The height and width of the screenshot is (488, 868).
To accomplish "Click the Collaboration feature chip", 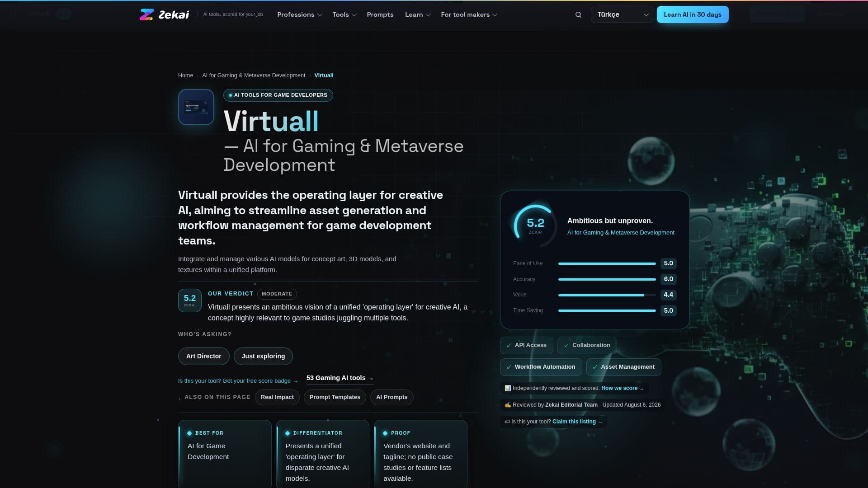I will (x=587, y=345).
